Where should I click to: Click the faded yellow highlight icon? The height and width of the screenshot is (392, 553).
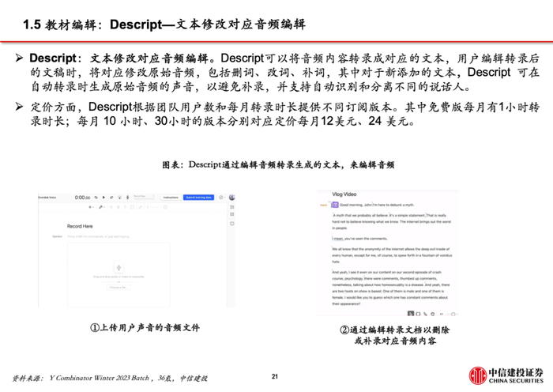(132, 207)
